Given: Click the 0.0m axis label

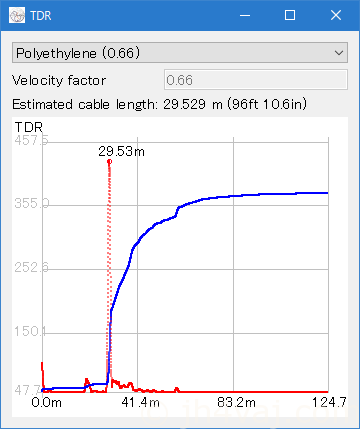Looking at the screenshot, I should [47, 402].
